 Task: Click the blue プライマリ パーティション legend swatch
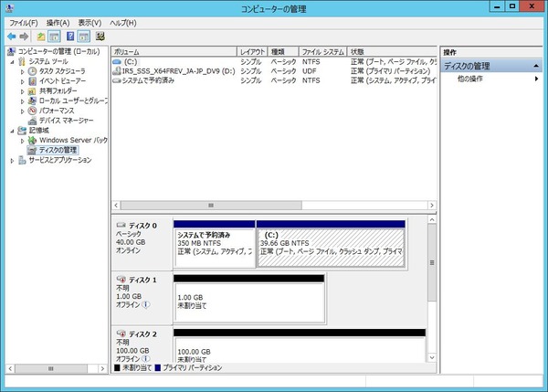pos(158,368)
